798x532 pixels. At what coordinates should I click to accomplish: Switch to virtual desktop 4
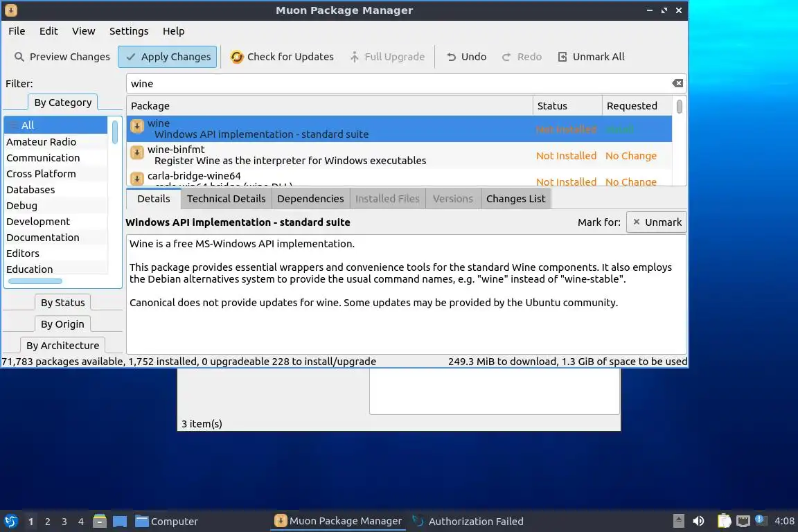(81, 522)
